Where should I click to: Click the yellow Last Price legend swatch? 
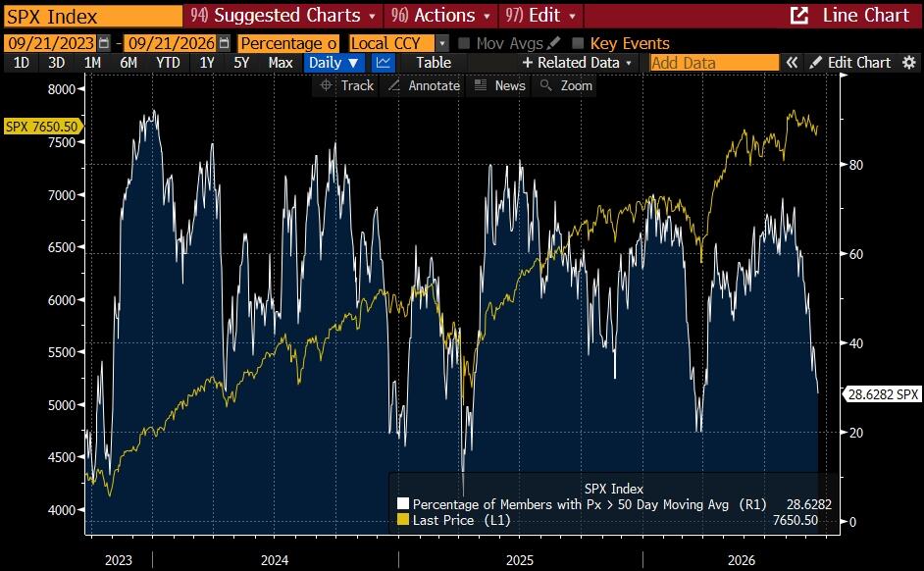402,520
